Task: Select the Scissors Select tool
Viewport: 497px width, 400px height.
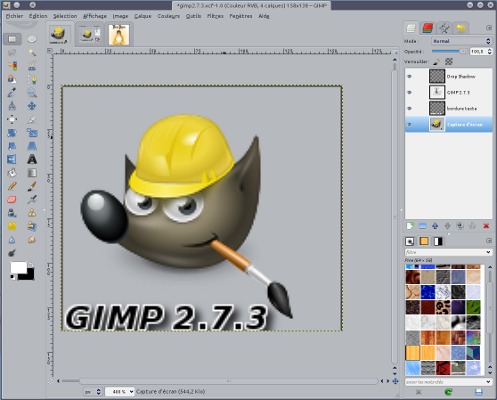Action: tap(32, 66)
